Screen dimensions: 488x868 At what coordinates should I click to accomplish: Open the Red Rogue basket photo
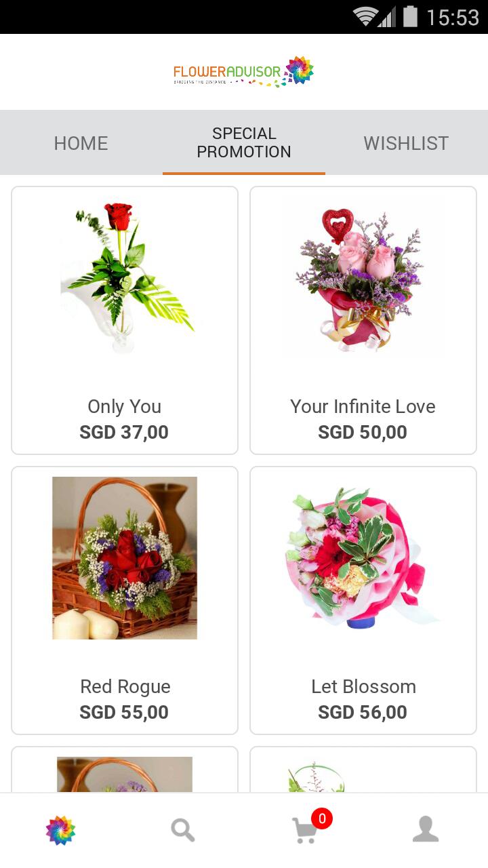point(125,558)
